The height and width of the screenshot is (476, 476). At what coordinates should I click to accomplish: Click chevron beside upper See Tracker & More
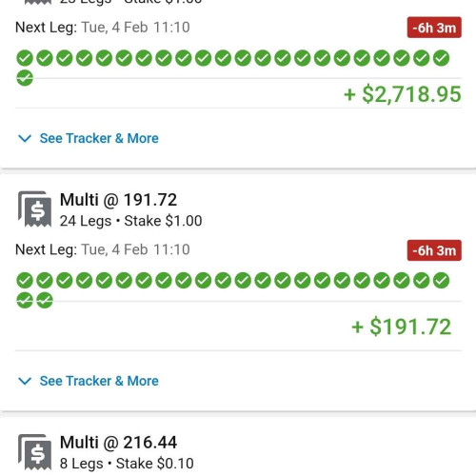click(25, 138)
